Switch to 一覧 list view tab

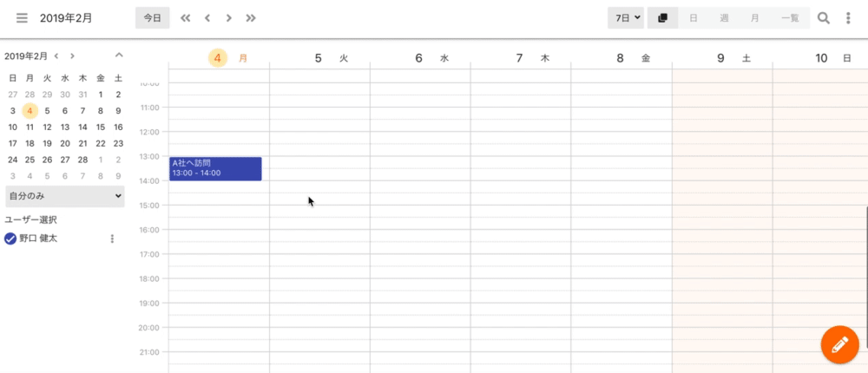pos(790,17)
